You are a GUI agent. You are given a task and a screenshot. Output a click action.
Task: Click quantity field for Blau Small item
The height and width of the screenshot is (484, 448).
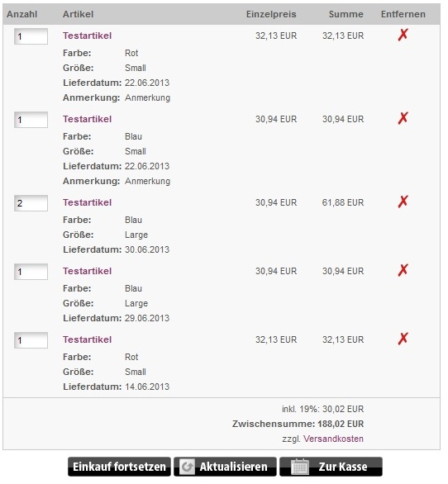31,120
